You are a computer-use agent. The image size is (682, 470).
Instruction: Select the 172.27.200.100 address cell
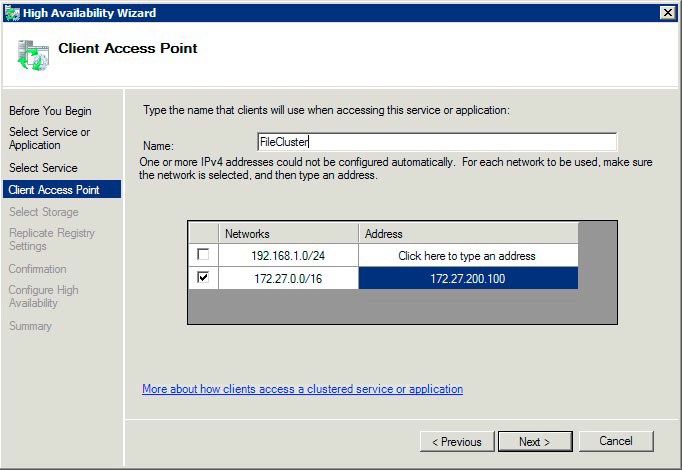click(468, 278)
